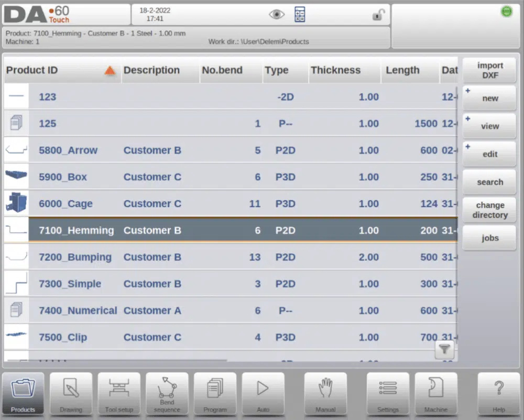This screenshot has width=524, height=420.
Task: Open the Tool setup tab
Action: tap(119, 394)
